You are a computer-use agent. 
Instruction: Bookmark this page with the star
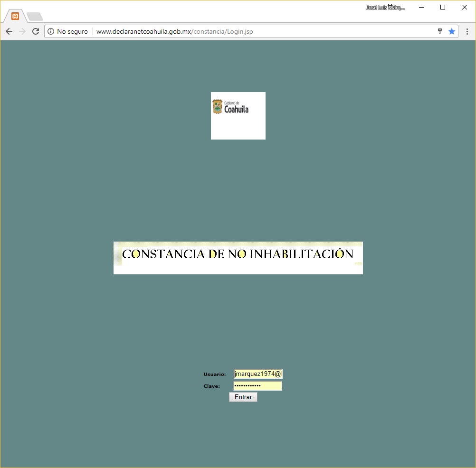452,31
